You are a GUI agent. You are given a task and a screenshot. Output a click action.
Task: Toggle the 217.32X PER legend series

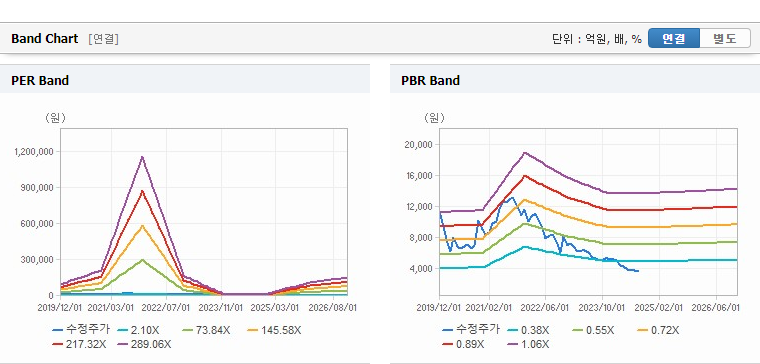point(78,344)
